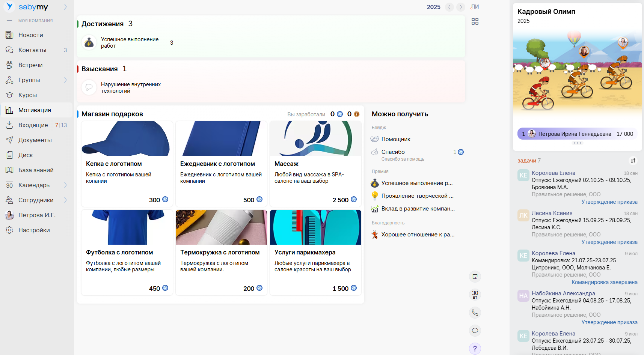Open Новости in the sidebar

tap(31, 35)
